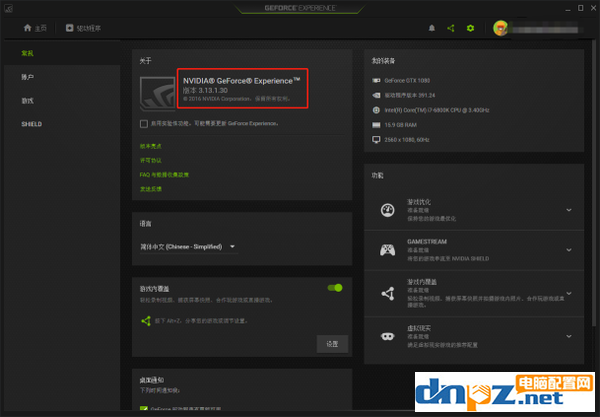The image size is (600, 417).
Task: Expand the GAMESTREAM feature row
Action: point(569,250)
